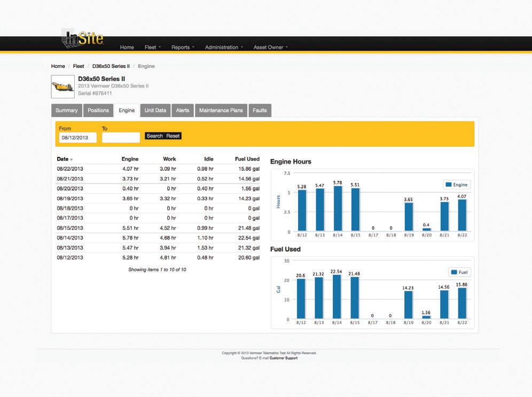The height and width of the screenshot is (397, 532).
Task: Select the 08/19/2013 date row
Action: (x=158, y=198)
